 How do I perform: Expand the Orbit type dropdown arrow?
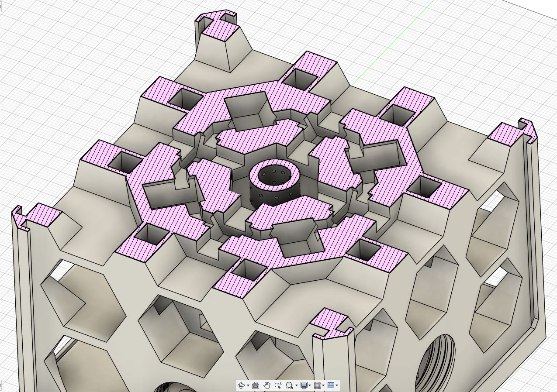(x=248, y=385)
